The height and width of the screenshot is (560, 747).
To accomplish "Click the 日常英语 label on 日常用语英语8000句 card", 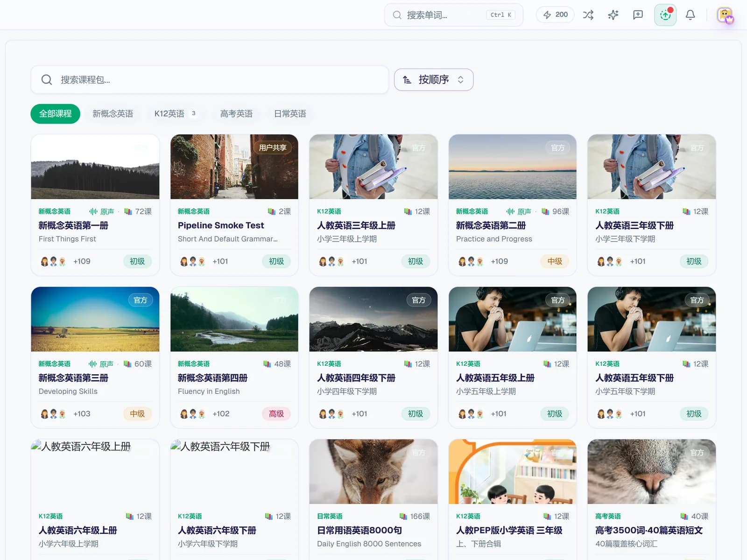I will point(330,516).
